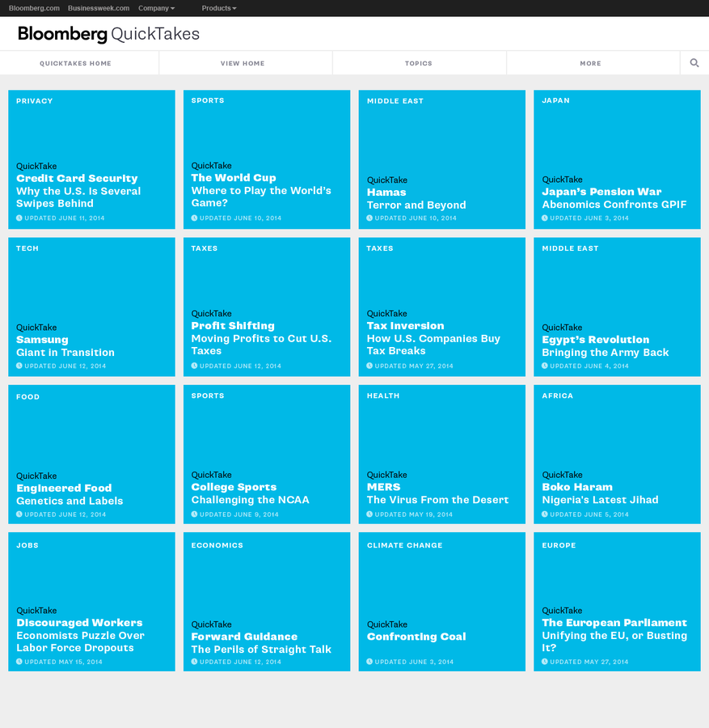Click 'Why the U.S. Is Several Swipes Behind' subtitle

point(78,197)
